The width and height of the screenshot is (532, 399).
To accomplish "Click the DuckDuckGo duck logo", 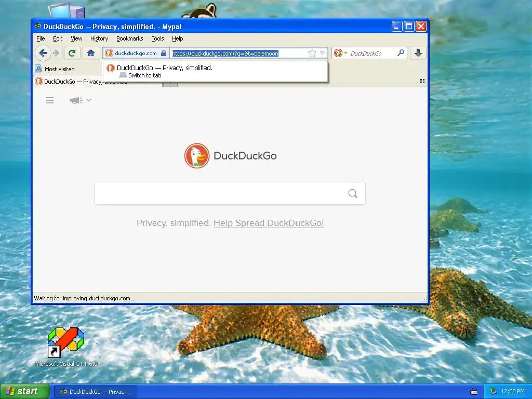I will (x=197, y=156).
